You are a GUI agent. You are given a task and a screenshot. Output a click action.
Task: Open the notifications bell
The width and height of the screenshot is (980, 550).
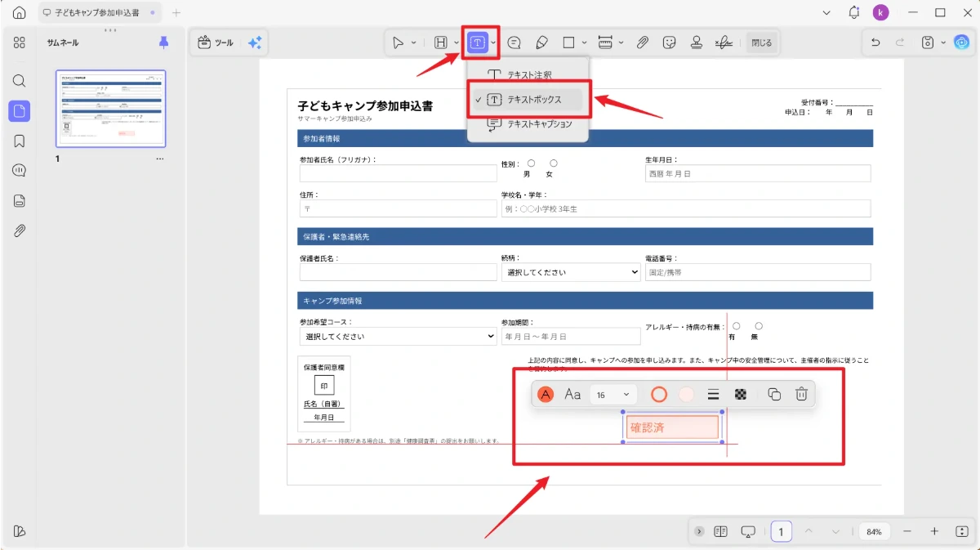pos(854,12)
